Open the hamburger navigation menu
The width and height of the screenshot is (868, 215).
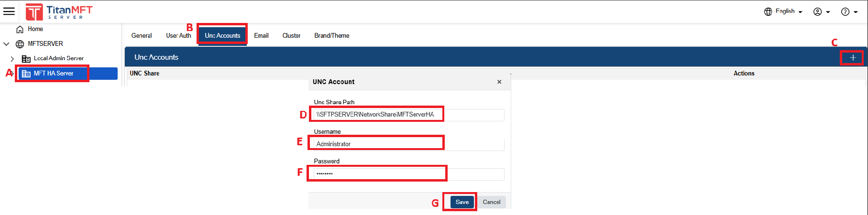click(x=9, y=11)
